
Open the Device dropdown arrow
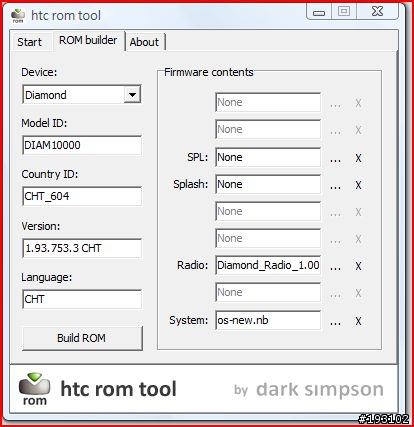click(132, 95)
